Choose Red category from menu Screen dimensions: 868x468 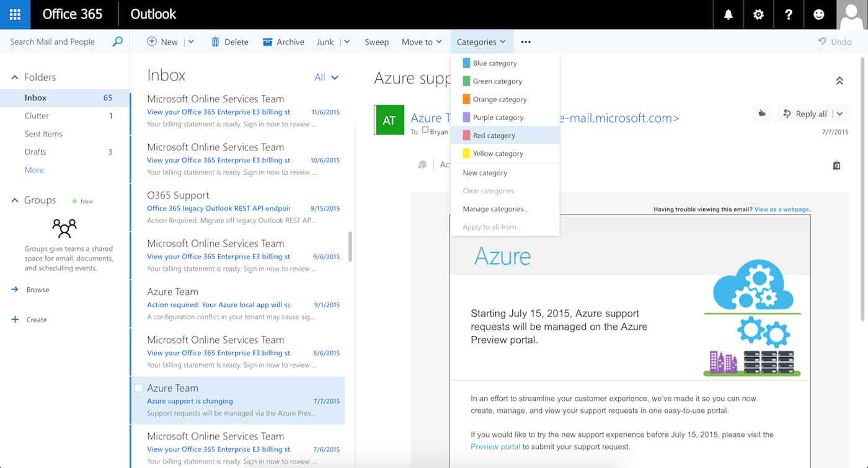(x=505, y=135)
